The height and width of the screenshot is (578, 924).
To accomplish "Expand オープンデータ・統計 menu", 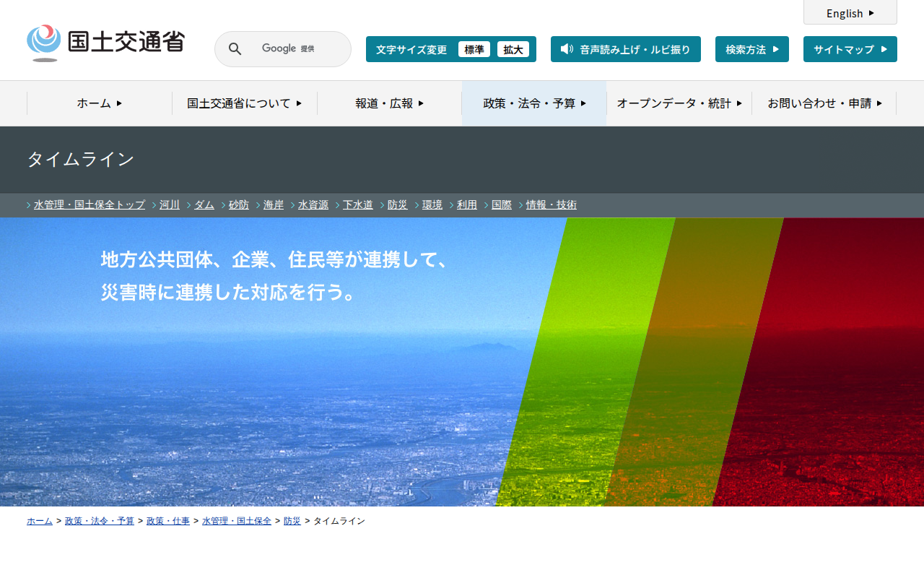I will [679, 103].
